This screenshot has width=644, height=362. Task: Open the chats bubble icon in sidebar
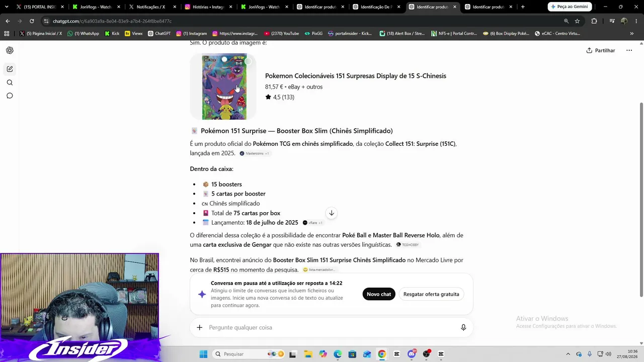10,96
